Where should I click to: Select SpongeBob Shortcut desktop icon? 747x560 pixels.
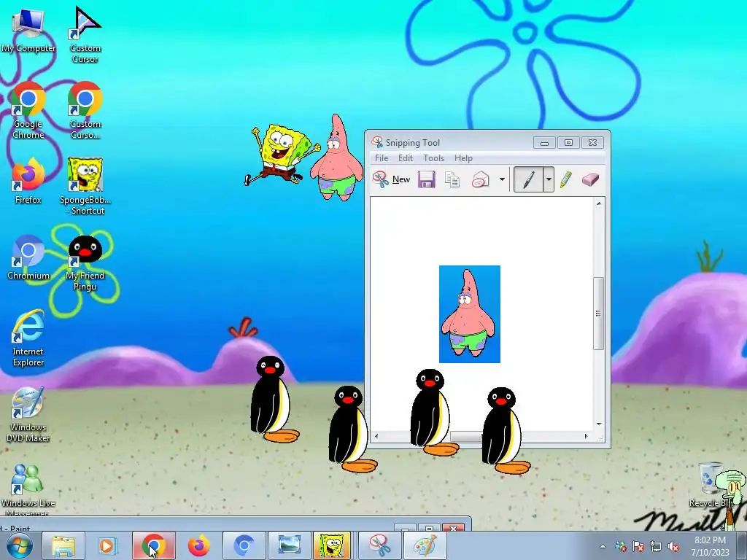click(x=85, y=187)
